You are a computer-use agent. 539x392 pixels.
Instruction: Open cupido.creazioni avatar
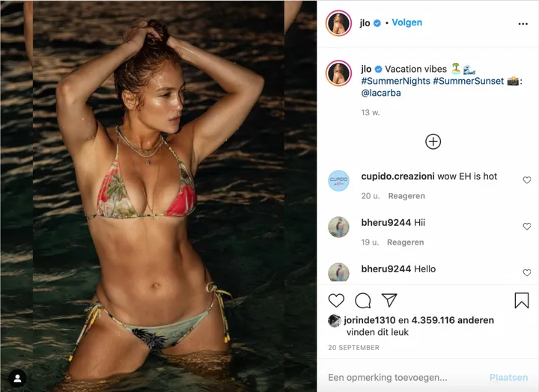click(x=338, y=181)
